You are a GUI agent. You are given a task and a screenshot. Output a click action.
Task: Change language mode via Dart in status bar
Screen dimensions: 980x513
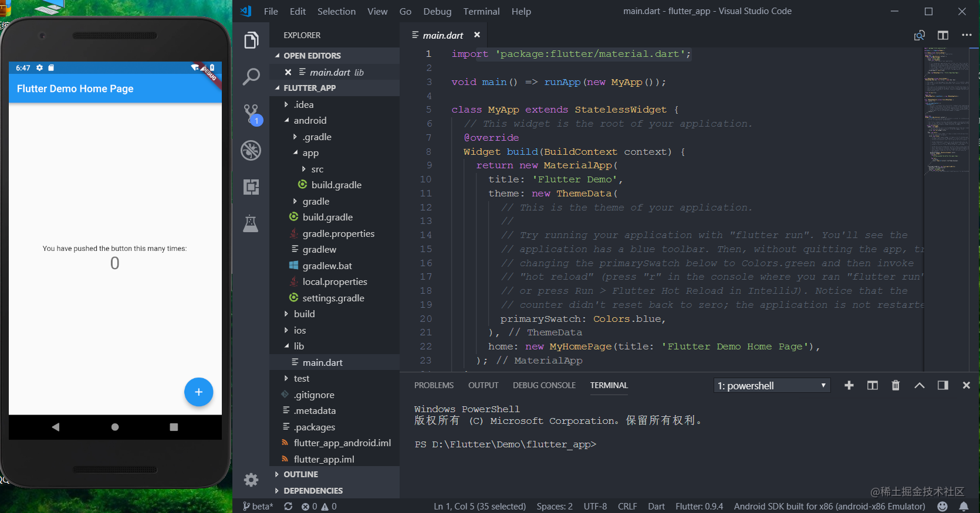click(656, 506)
